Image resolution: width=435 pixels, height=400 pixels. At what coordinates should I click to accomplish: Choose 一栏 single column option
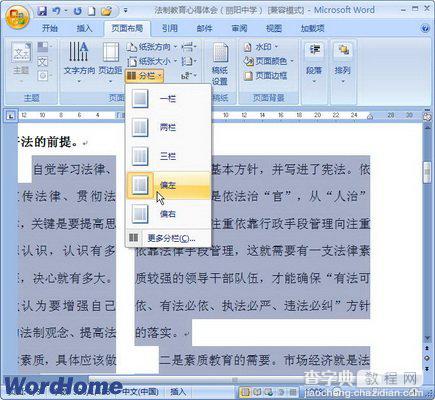pyautogui.click(x=168, y=99)
